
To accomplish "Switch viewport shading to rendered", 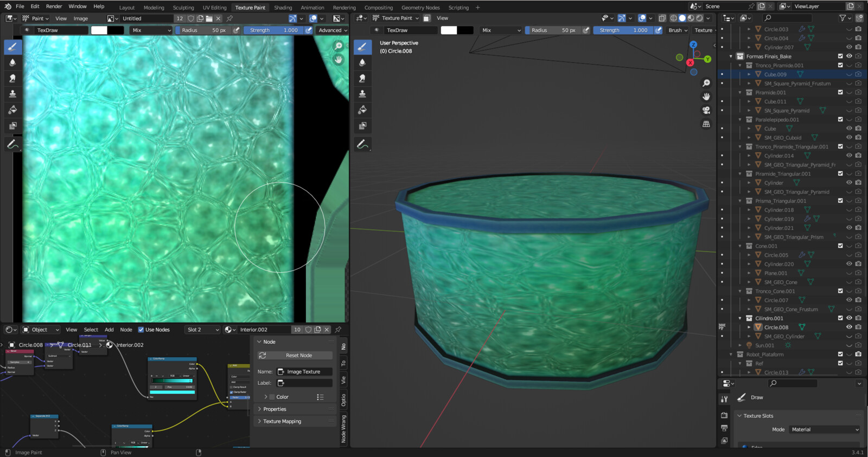I will (699, 18).
